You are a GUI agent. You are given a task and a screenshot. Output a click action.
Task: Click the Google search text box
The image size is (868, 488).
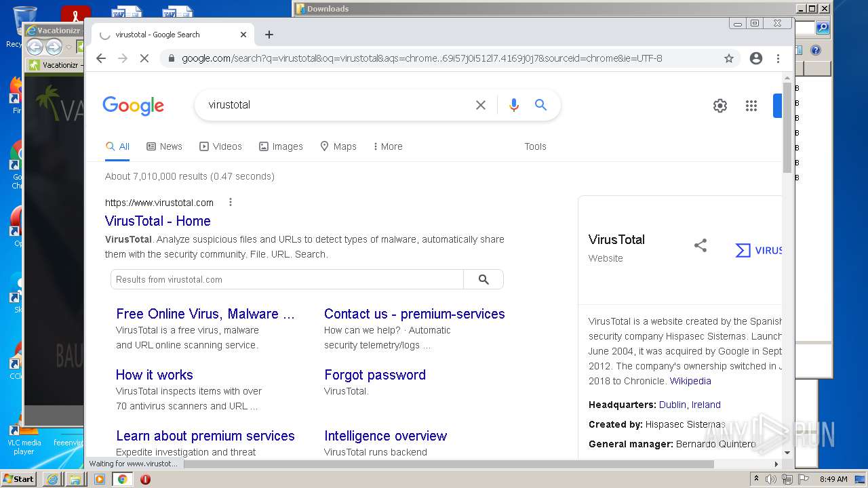click(x=336, y=105)
